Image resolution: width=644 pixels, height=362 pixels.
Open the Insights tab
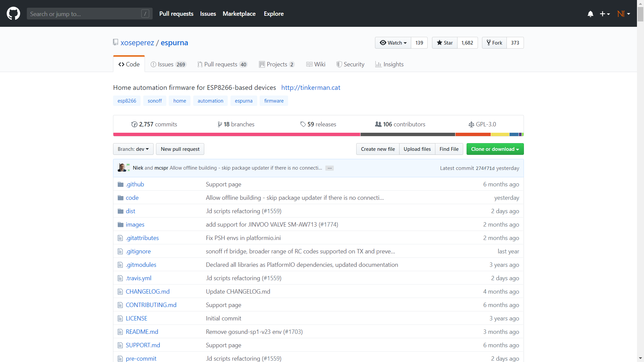pyautogui.click(x=389, y=64)
